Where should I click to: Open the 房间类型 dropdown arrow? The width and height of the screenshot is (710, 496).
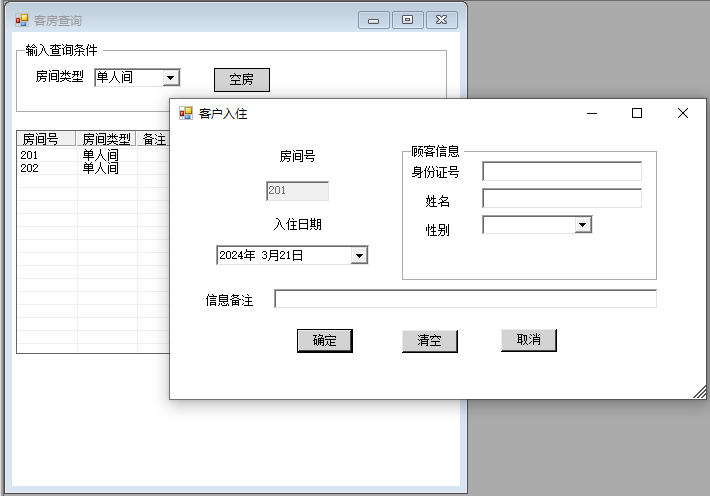[x=171, y=77]
